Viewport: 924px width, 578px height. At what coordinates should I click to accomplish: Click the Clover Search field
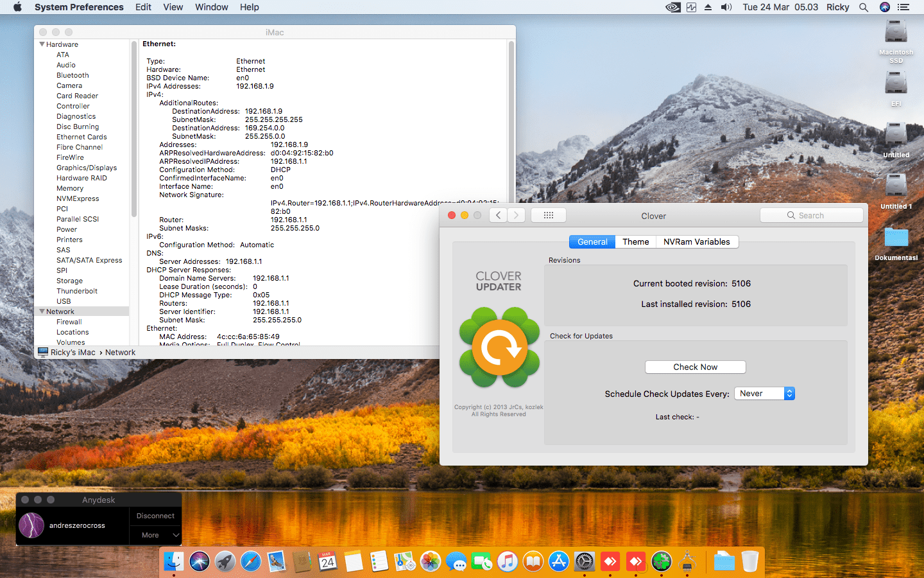pos(812,216)
